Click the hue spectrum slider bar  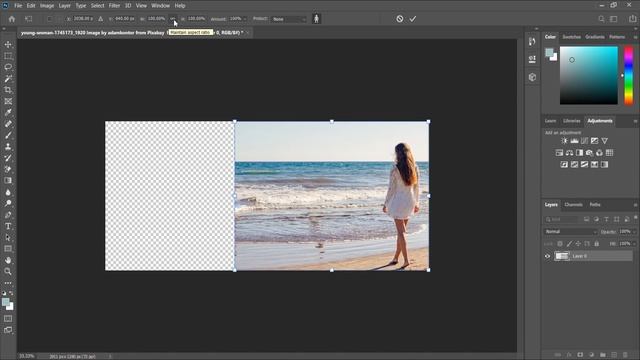(x=629, y=76)
